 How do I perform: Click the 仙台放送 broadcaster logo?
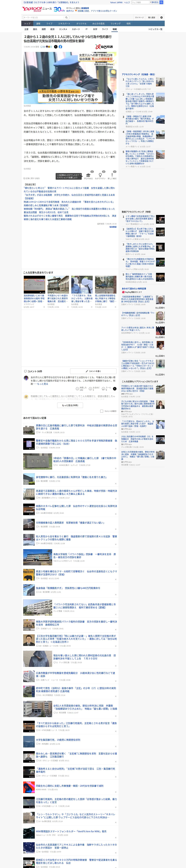[104, 47]
